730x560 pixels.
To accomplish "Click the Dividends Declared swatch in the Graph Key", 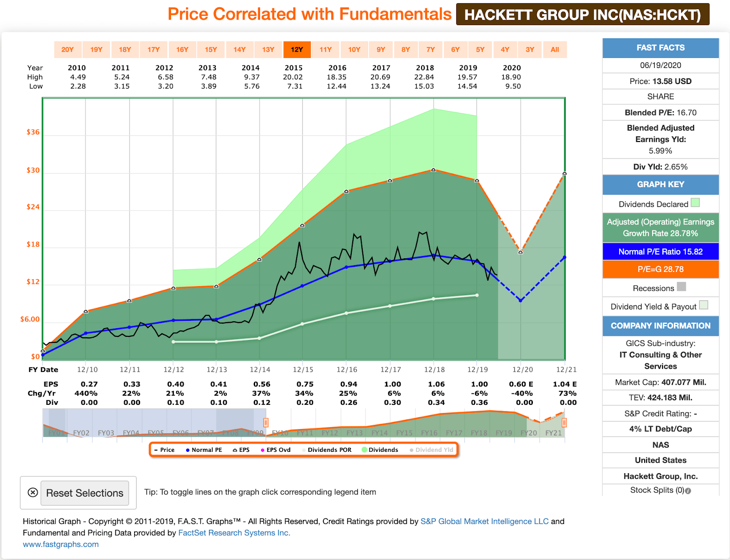I will tap(695, 203).
